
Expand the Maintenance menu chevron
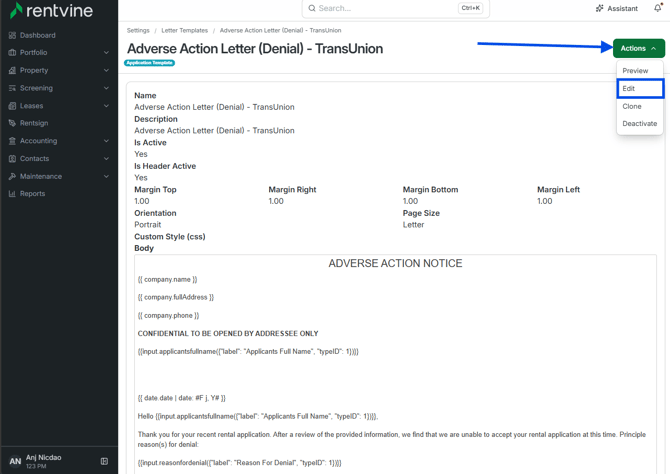[106, 177]
